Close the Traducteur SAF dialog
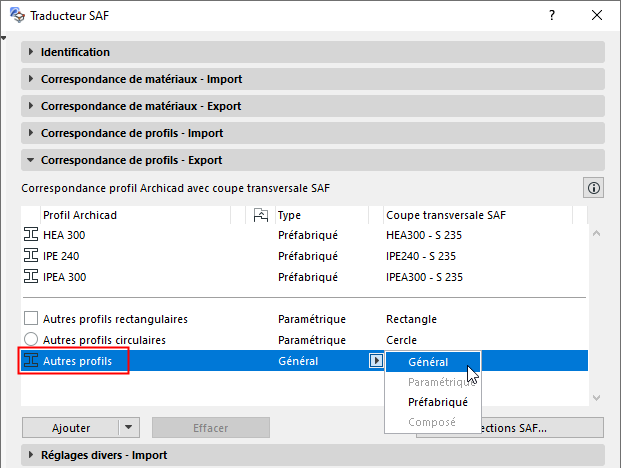Viewport: 621px width, 468px height. click(597, 15)
